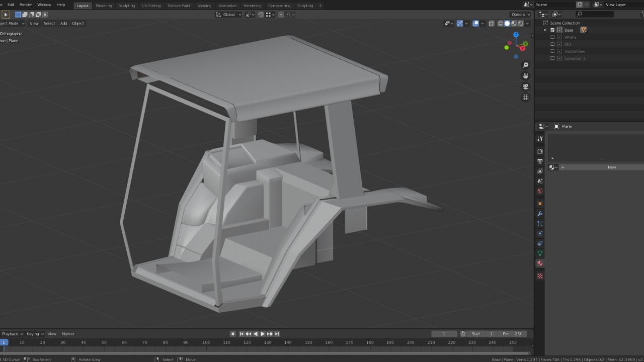644x362 pixels.
Task: Open the Render properties tab
Action: 540,151
